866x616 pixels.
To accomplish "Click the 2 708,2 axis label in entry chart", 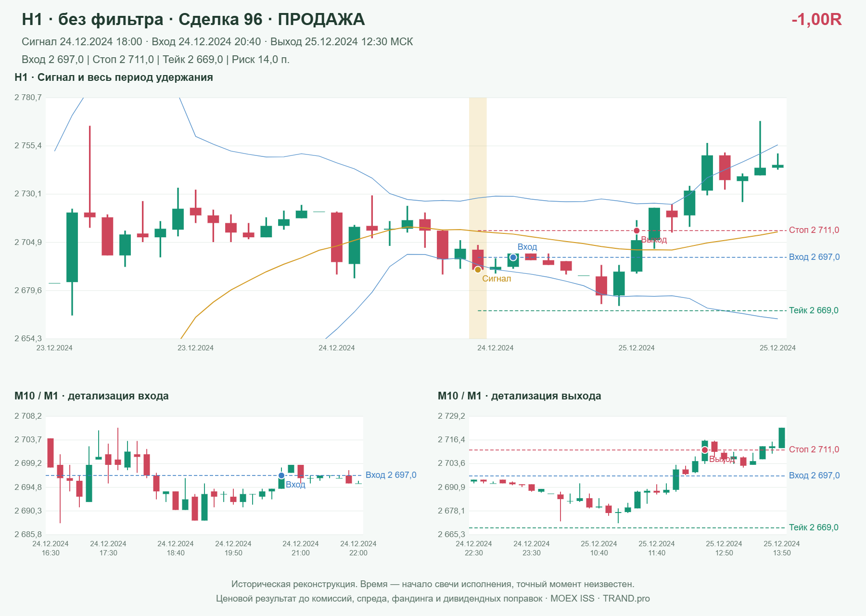I will click(28, 416).
